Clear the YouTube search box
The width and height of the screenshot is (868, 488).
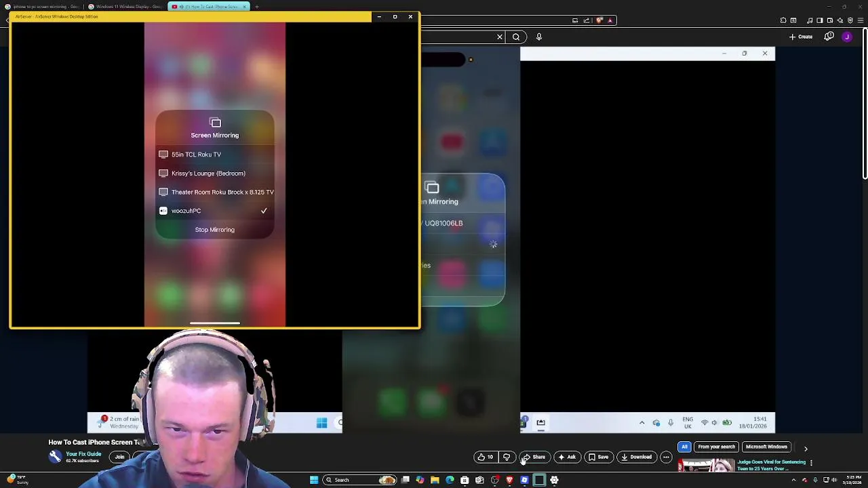point(500,37)
